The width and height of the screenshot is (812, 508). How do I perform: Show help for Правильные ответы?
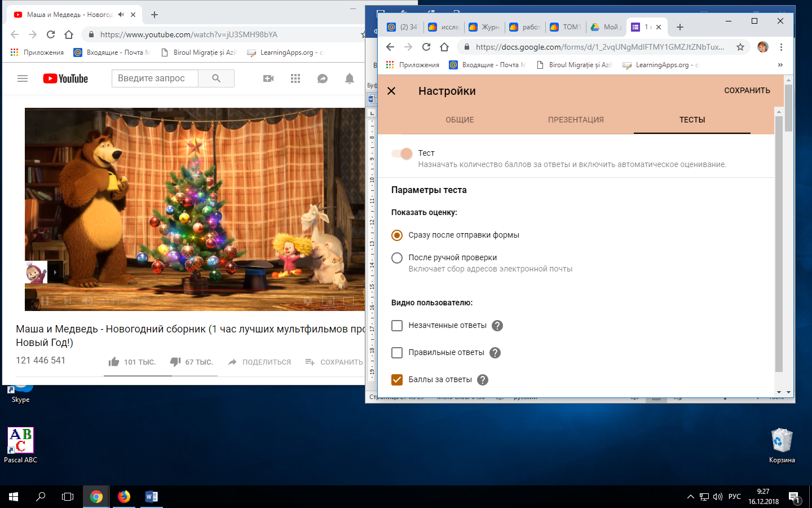click(495, 353)
